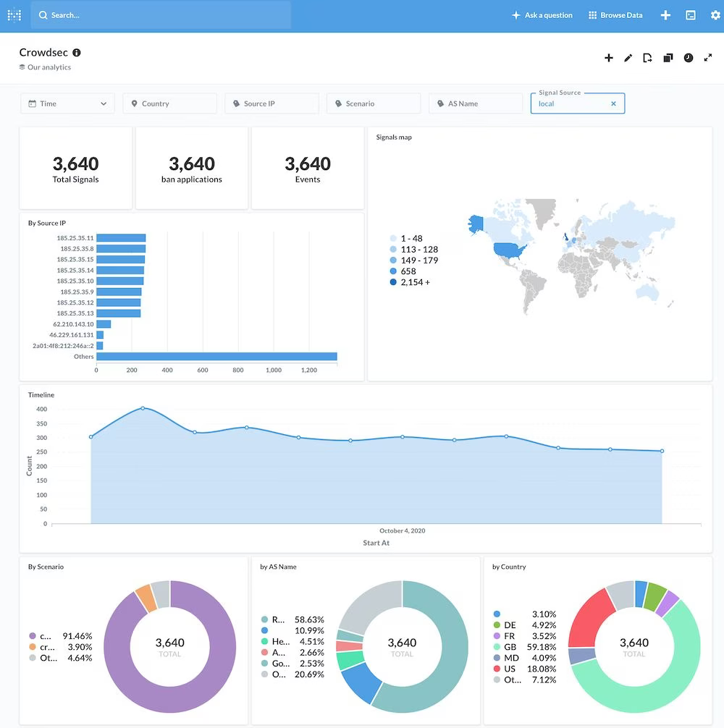Open the Scenario filter

pos(374,103)
